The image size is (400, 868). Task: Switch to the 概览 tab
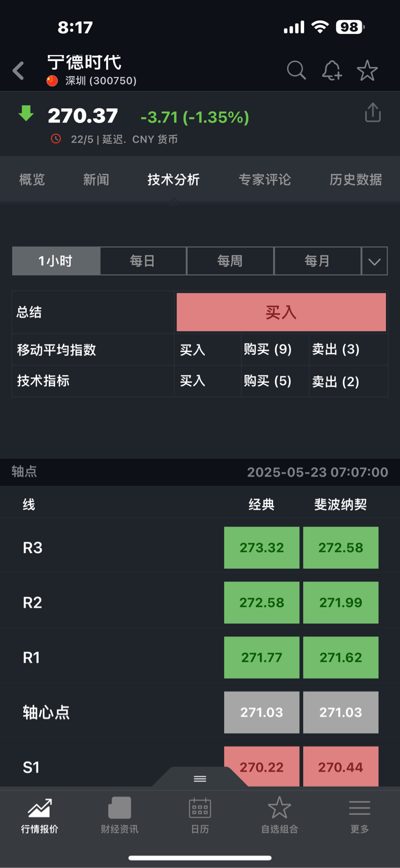[x=32, y=179]
